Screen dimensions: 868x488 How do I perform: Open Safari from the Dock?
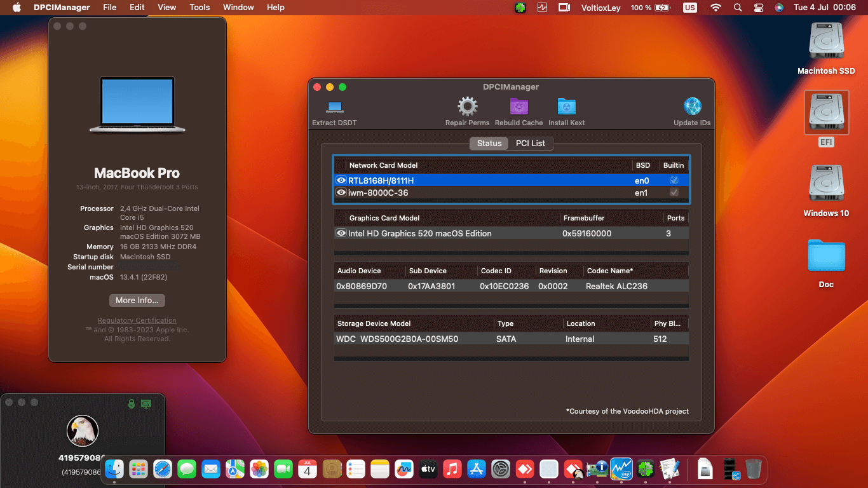pyautogui.click(x=163, y=470)
